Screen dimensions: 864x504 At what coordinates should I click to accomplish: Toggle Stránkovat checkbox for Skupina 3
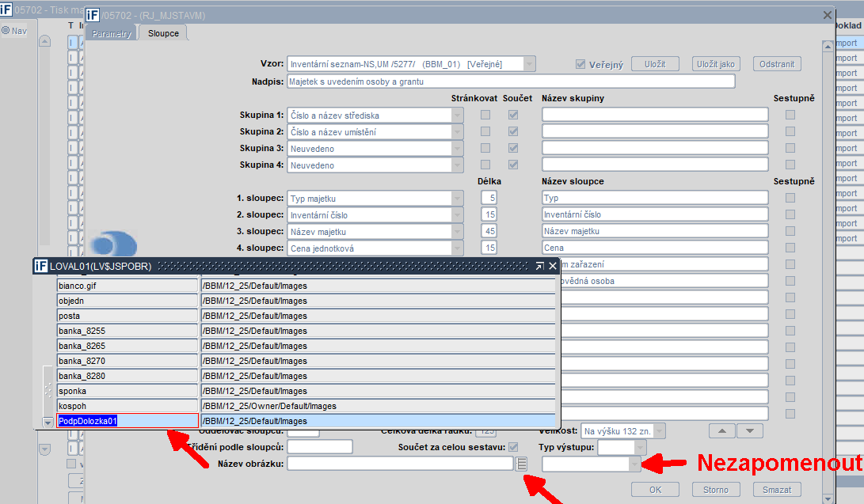click(485, 148)
